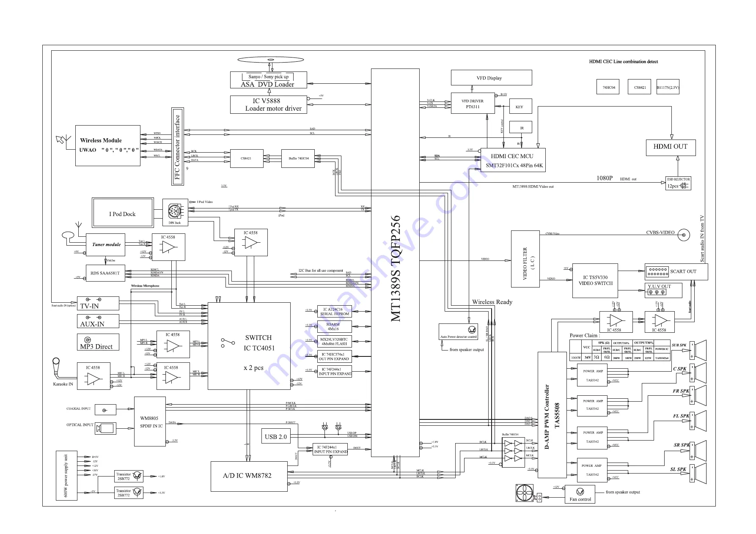The height and width of the screenshot is (534, 756).
Task: Click the CVBS-VIDEO RCA jack symbol
Action: [684, 235]
